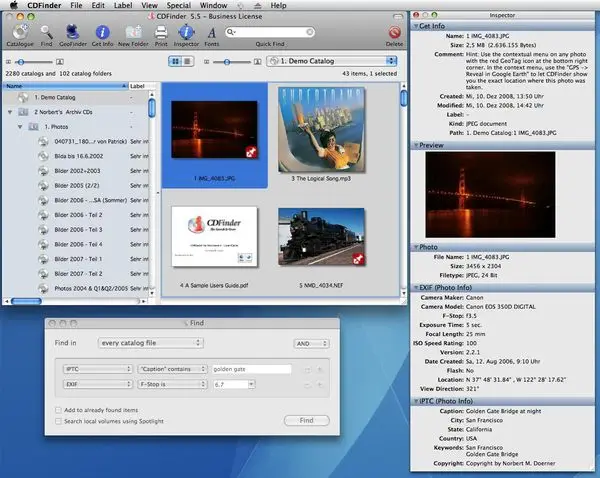Collapse the 1. Photos folder

20,127
